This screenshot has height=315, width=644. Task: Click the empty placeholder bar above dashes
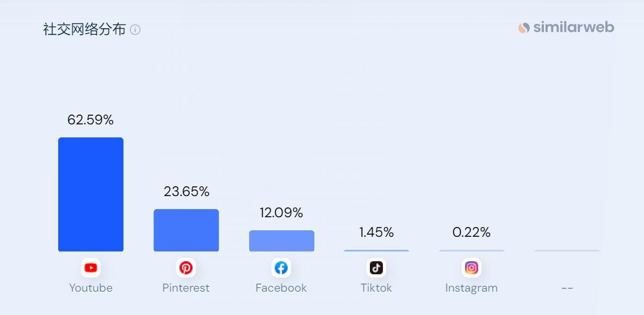567,250
